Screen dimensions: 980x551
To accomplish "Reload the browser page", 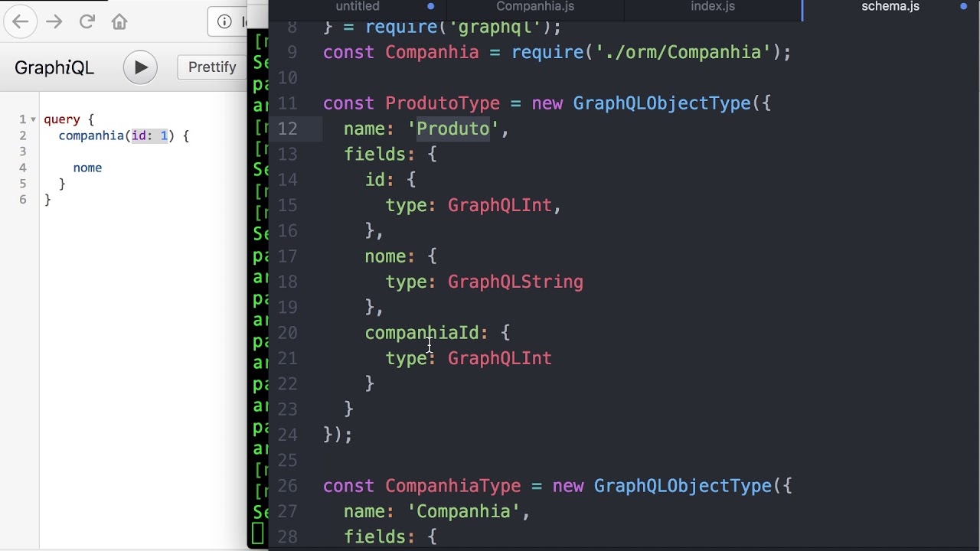I will coord(87,21).
